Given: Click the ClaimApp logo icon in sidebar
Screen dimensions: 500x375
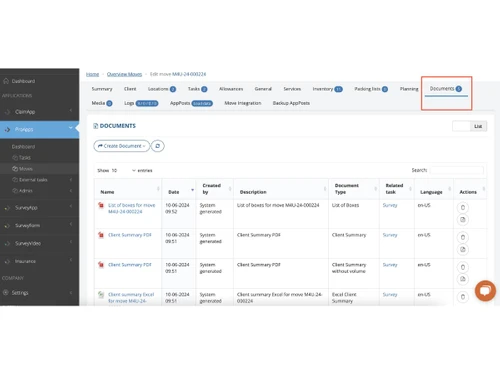Looking at the screenshot, I should pos(7,112).
